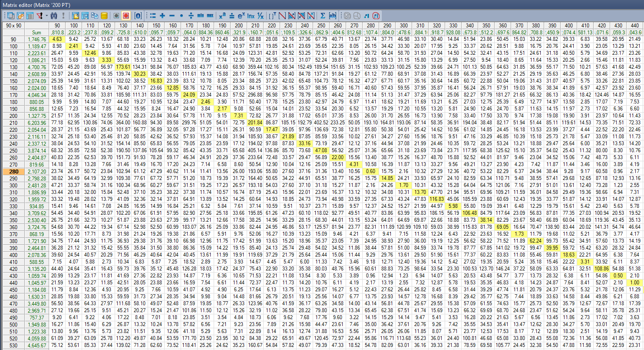Image resolution: width=644 pixels, height=350 pixels.
Task: Click the mirror lower triangle icon
Action: tap(301, 16)
